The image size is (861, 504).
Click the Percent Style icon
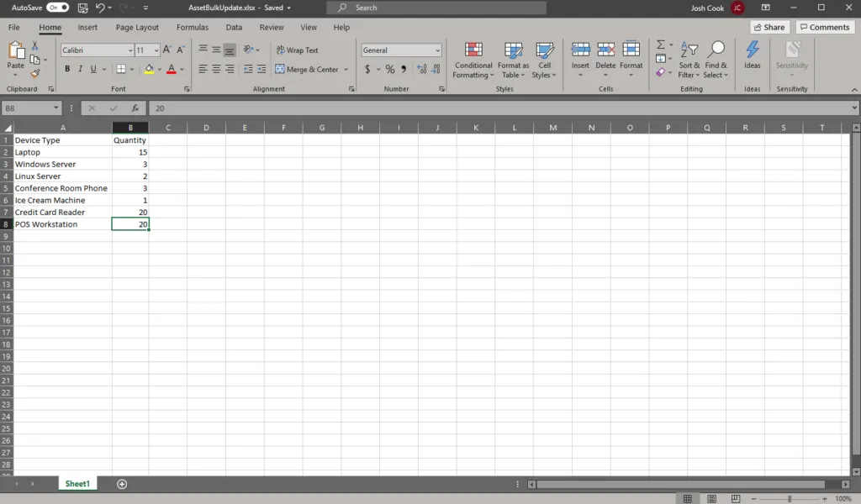[390, 69]
